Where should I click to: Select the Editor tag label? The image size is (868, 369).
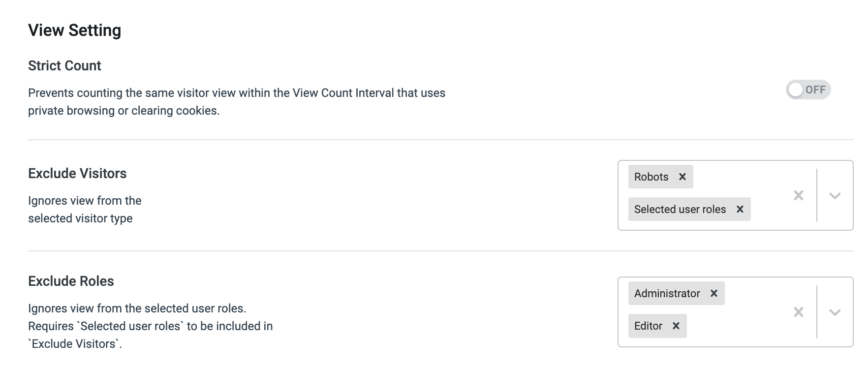pos(648,326)
